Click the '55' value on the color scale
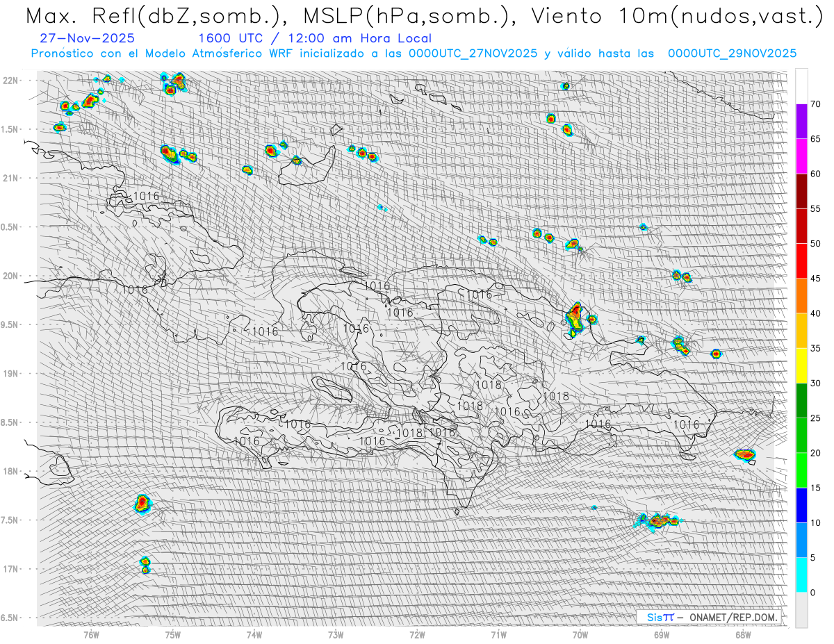Image resolution: width=834 pixels, height=644 pixels. [x=815, y=208]
